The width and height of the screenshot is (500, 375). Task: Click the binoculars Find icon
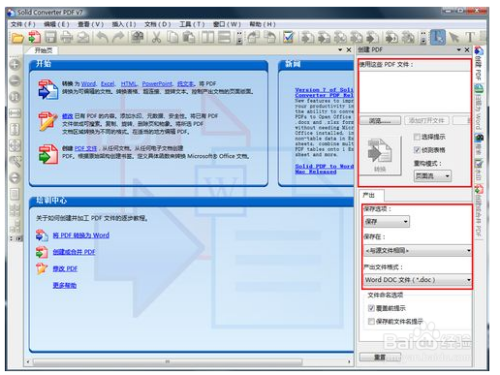click(x=137, y=37)
